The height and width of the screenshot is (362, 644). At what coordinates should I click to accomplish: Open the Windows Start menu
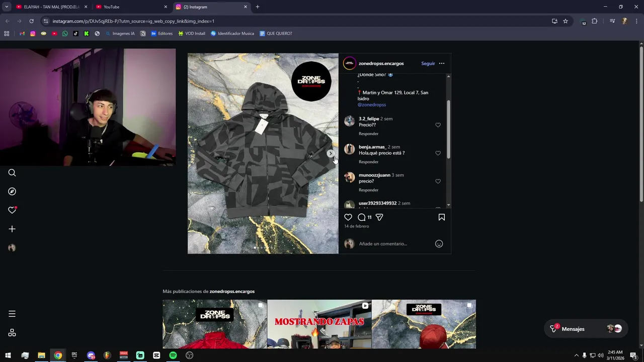pyautogui.click(x=8, y=355)
